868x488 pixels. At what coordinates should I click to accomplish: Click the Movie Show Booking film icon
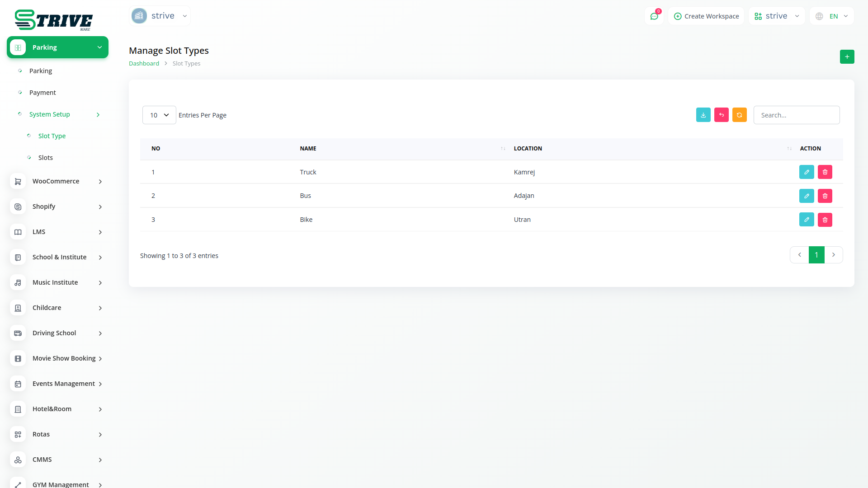[18, 359]
